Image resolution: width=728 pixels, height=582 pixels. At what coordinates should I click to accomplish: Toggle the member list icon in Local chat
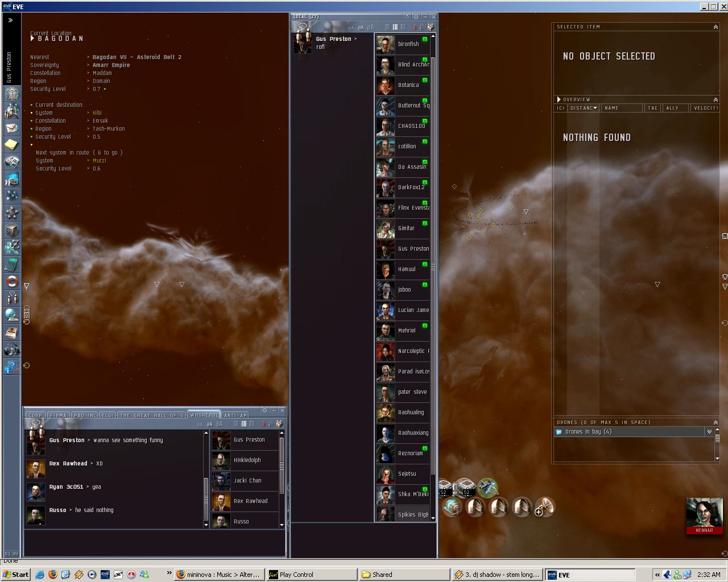tap(431, 27)
